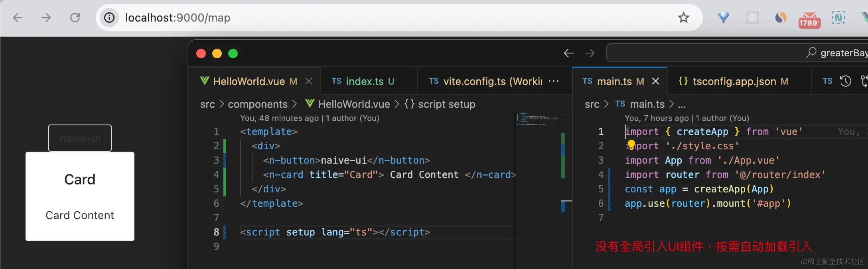Switch to index.ts tab

click(x=364, y=81)
